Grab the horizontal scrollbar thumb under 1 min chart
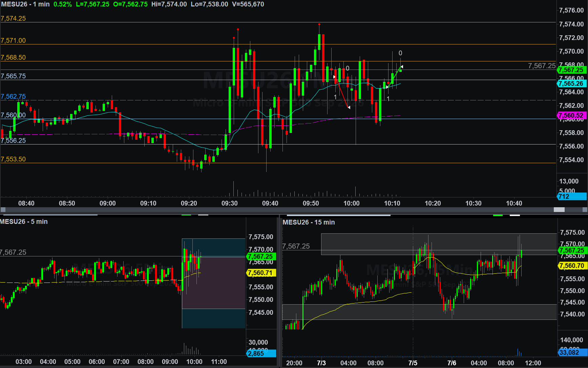588x368 pixels. pyautogui.click(x=559, y=210)
